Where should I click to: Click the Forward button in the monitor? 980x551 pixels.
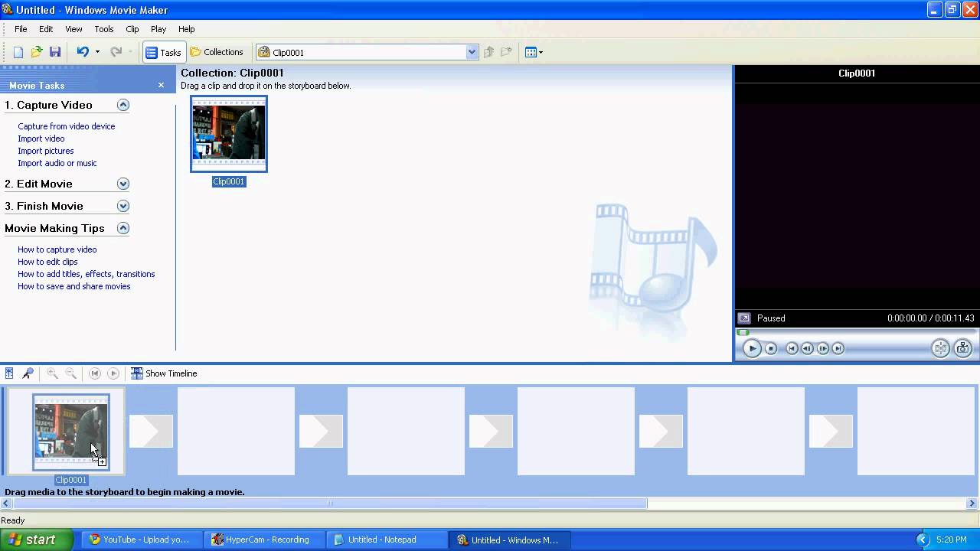pyautogui.click(x=838, y=348)
